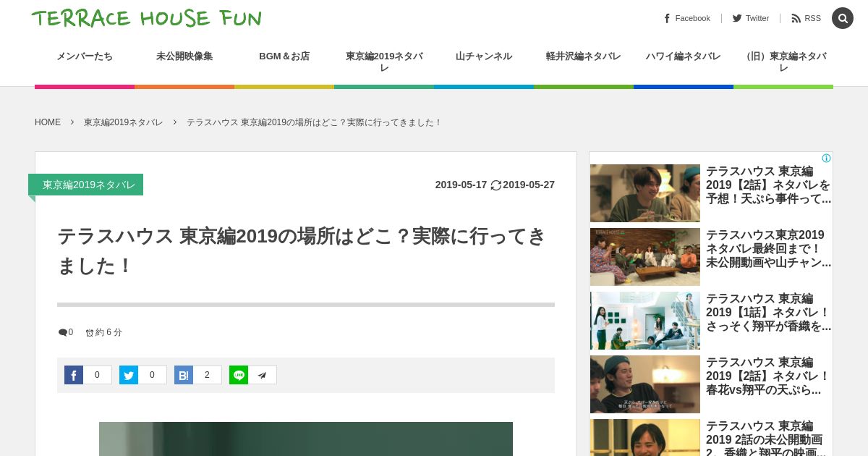Image resolution: width=868 pixels, height=456 pixels.
Task: Click the ad info icon in sidebar
Action: pos(827,158)
